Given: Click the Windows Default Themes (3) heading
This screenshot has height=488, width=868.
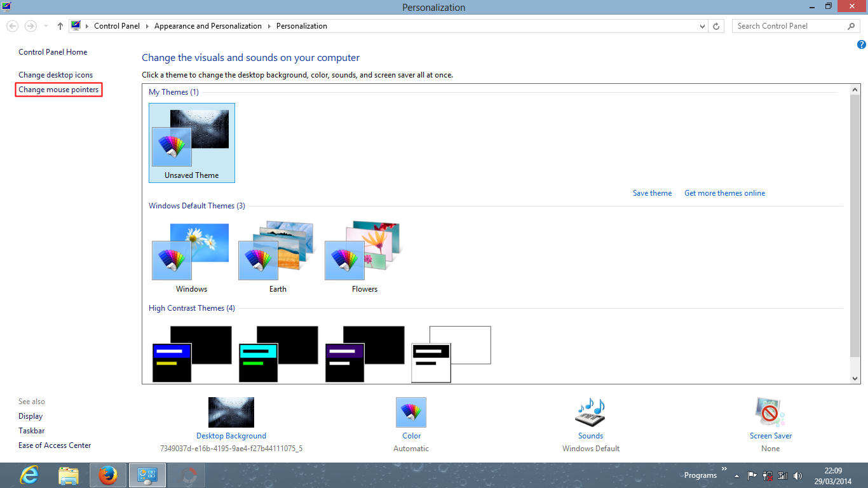Looking at the screenshot, I should [197, 206].
